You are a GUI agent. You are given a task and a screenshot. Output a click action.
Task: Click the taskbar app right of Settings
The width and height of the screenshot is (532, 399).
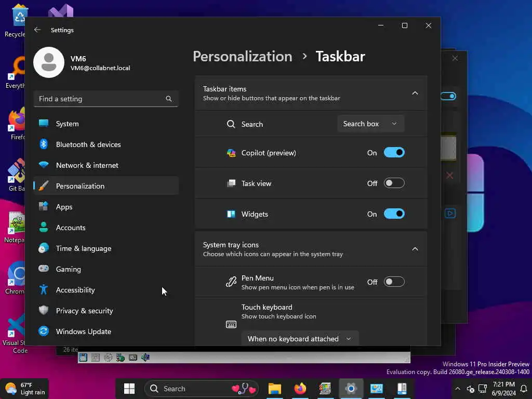pos(376,389)
